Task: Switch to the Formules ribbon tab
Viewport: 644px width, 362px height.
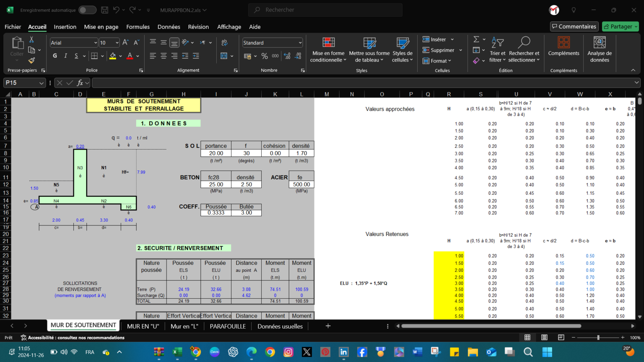Action: click(138, 26)
